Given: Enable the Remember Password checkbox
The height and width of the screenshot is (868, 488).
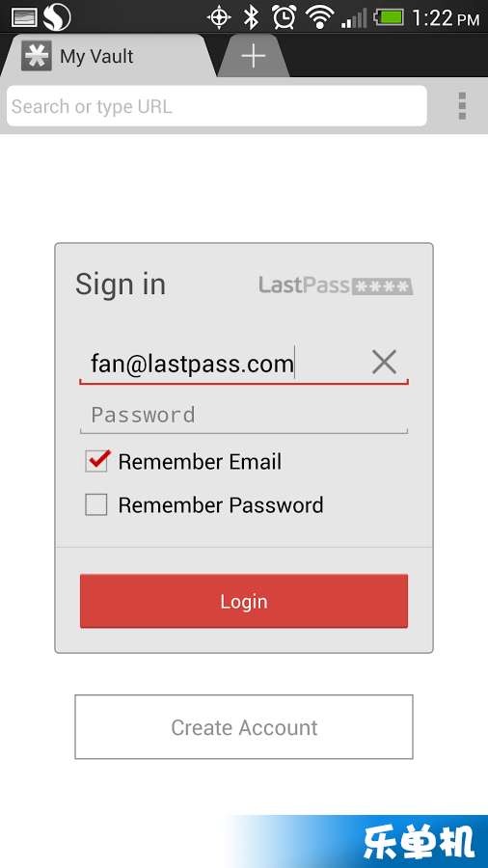Looking at the screenshot, I should pos(96,504).
